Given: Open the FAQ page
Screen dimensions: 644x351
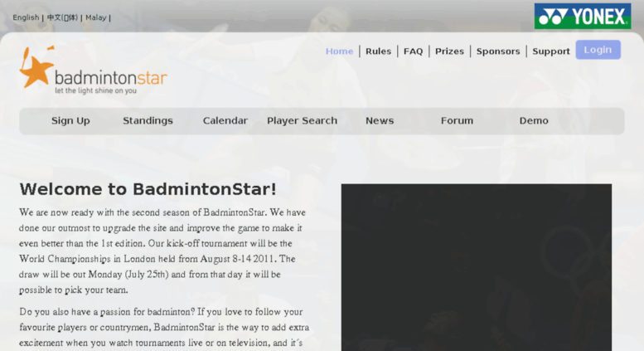Looking at the screenshot, I should [414, 51].
